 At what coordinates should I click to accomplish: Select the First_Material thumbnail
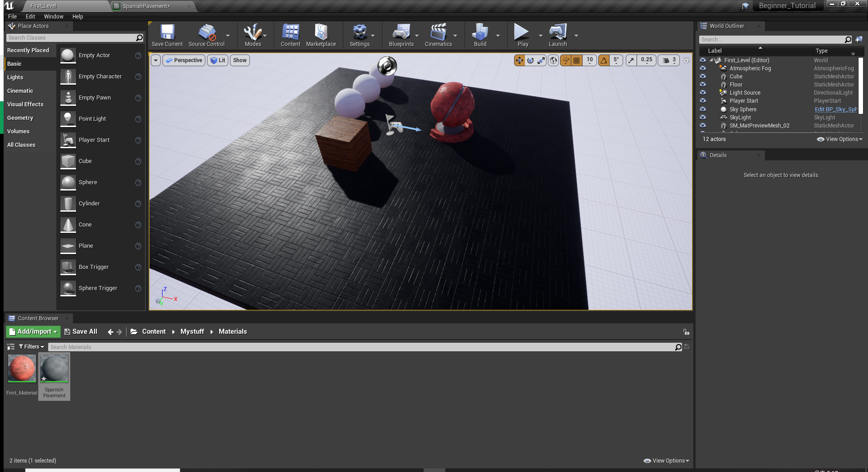point(22,369)
